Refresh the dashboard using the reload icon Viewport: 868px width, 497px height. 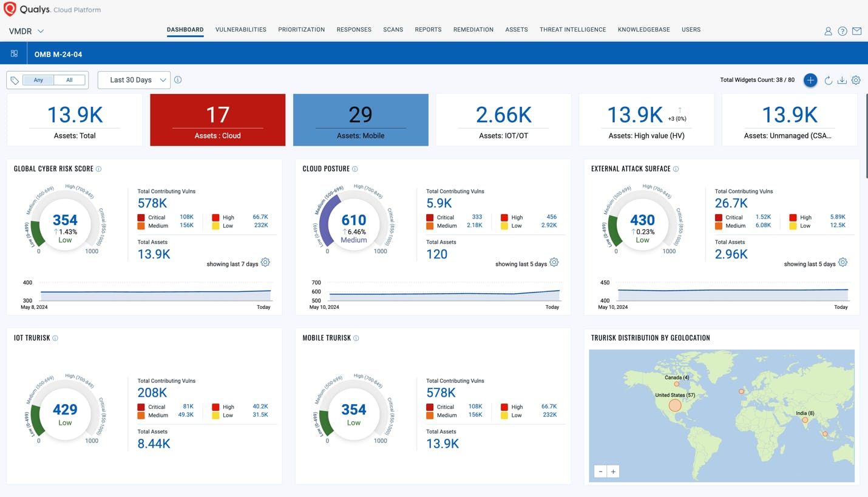click(x=827, y=79)
